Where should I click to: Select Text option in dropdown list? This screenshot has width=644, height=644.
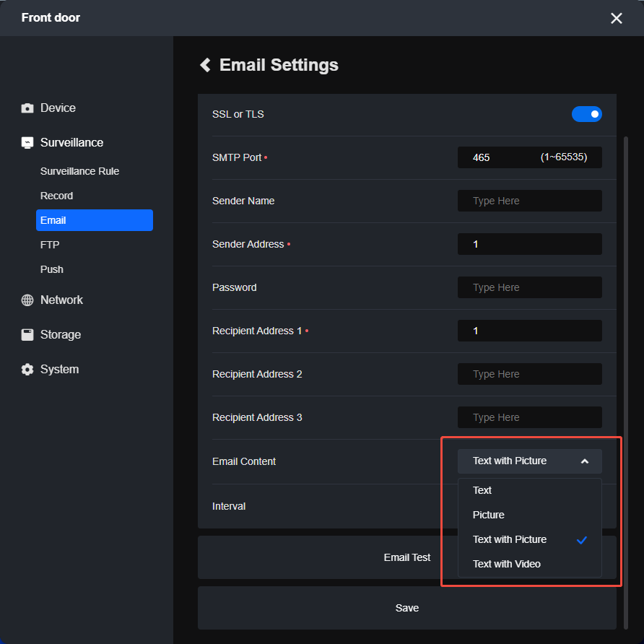529,490
